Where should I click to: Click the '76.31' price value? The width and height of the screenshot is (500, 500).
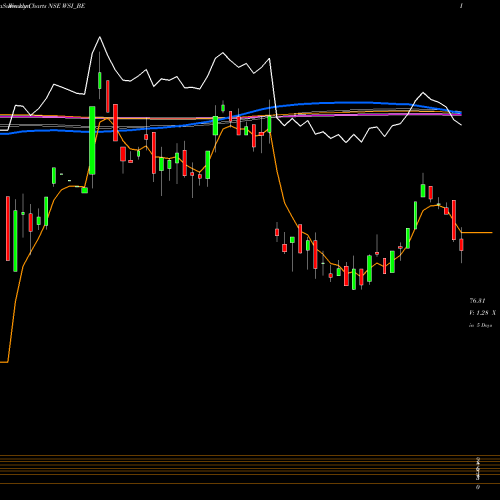coord(477,301)
